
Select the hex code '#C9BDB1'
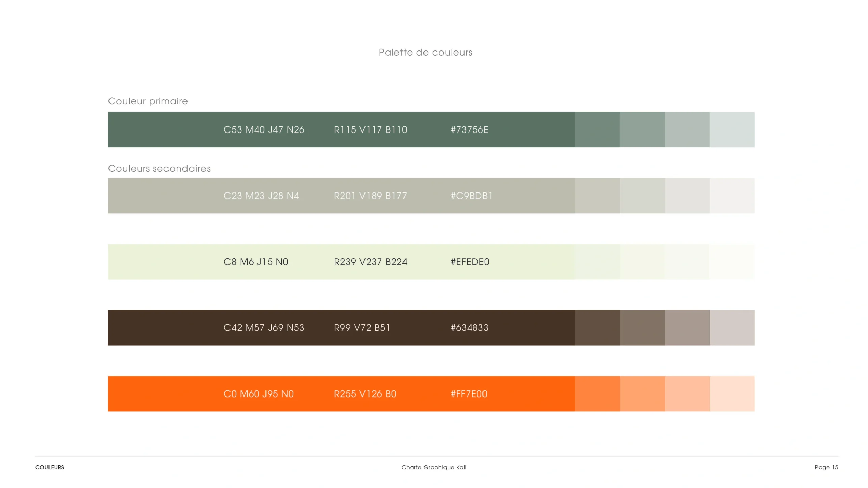pos(471,196)
